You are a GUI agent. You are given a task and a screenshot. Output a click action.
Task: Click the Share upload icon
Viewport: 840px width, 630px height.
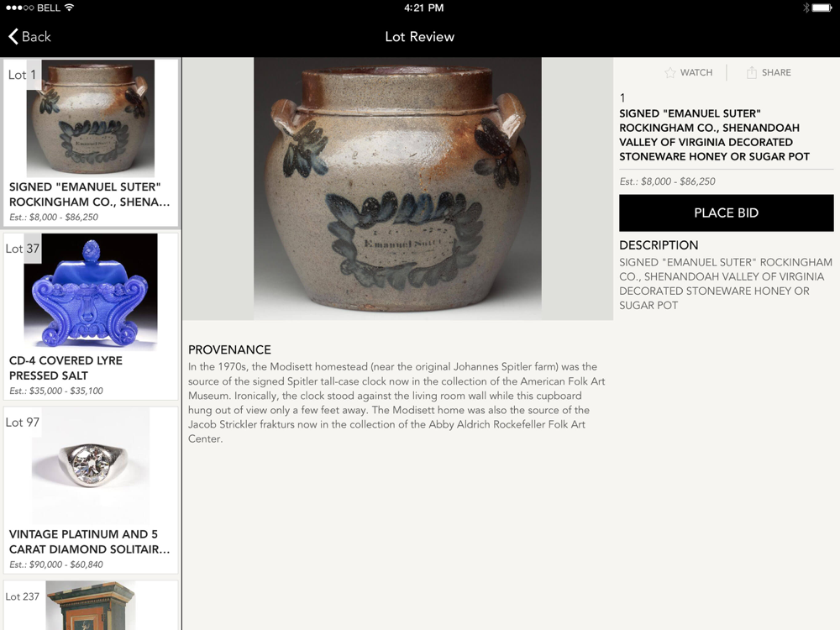pyautogui.click(x=752, y=72)
